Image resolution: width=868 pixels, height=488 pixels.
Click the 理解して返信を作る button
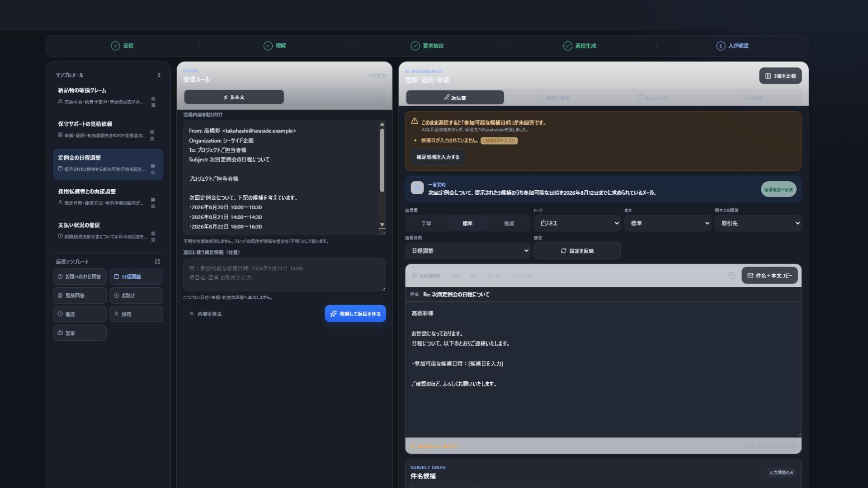(355, 314)
